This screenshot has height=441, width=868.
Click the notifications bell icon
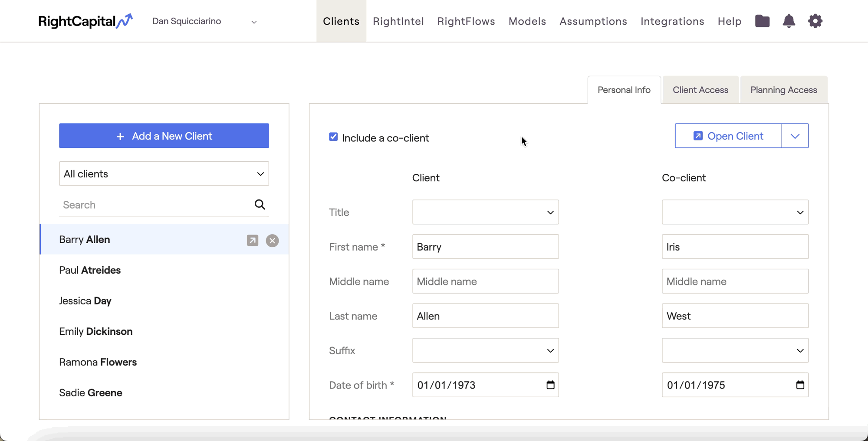pos(789,21)
